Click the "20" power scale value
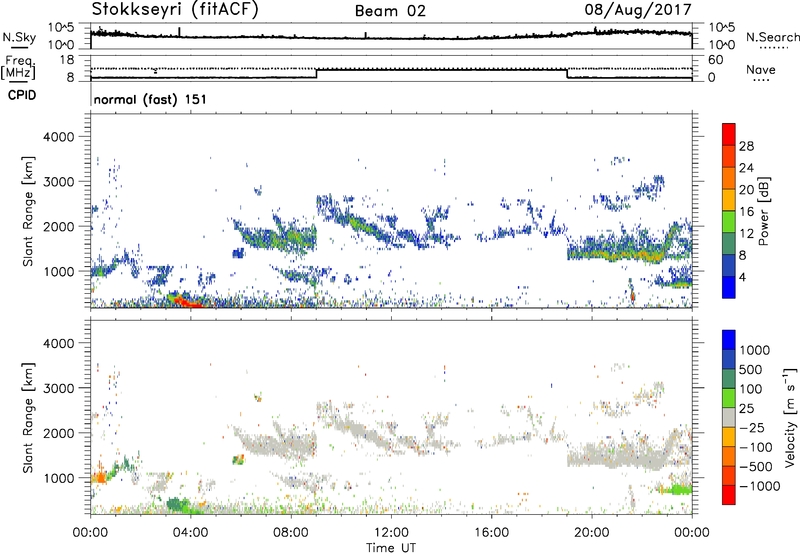800x554 pixels. 746,190
